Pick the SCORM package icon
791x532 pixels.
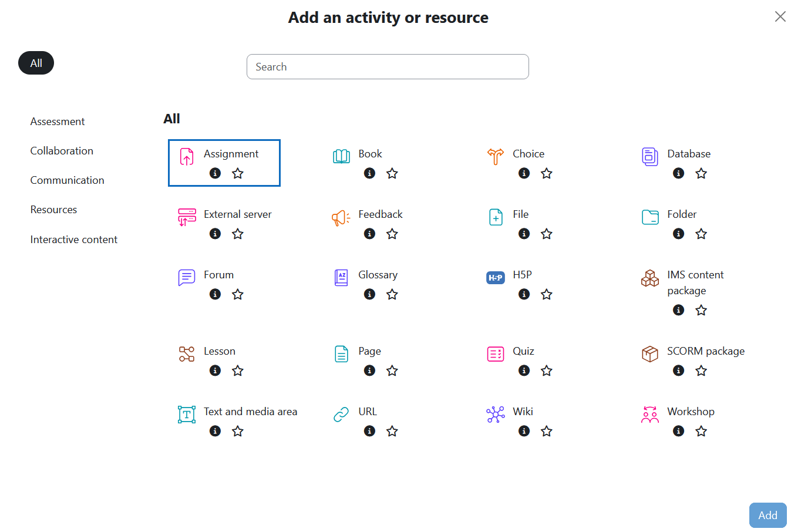(x=650, y=354)
